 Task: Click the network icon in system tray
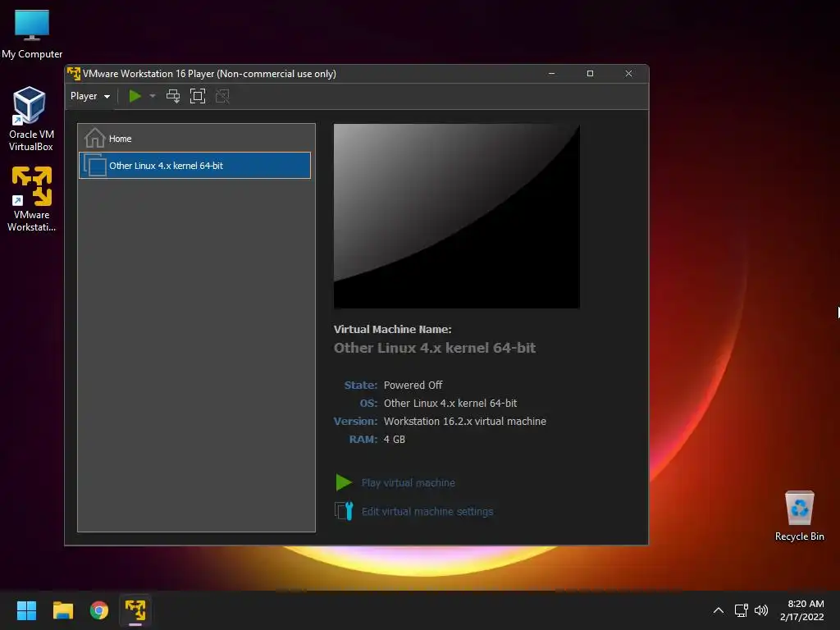pyautogui.click(x=741, y=610)
